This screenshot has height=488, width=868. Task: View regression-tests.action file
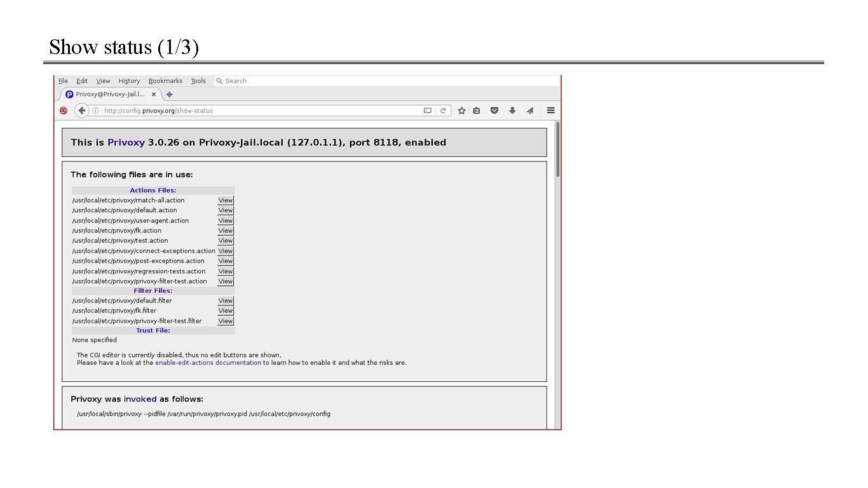pyautogui.click(x=226, y=271)
